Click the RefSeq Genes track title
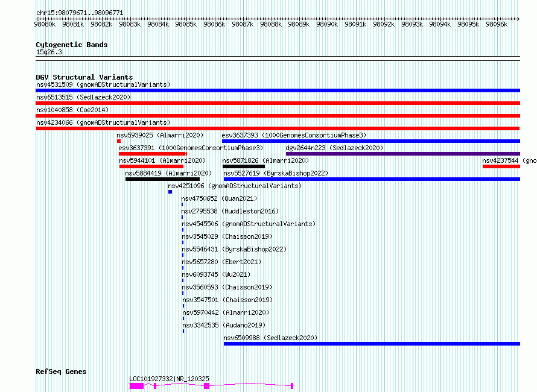This screenshot has width=537, height=392. [61, 372]
